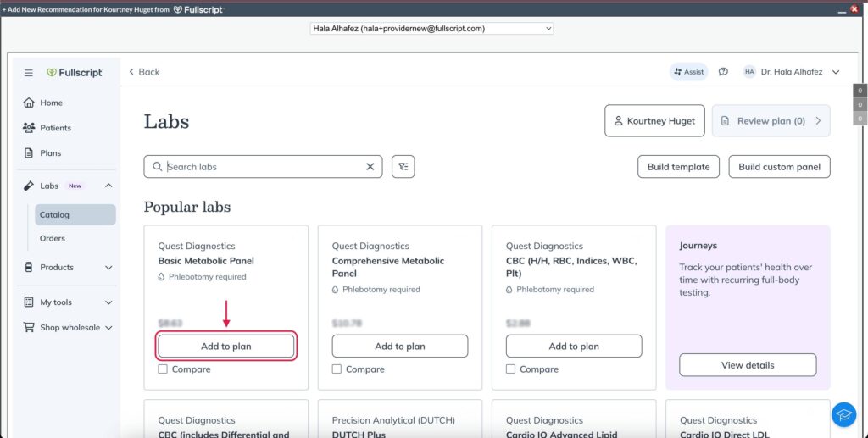Image resolution: width=868 pixels, height=438 pixels.
Task: Click the document icon on Review plan
Action: [726, 120]
